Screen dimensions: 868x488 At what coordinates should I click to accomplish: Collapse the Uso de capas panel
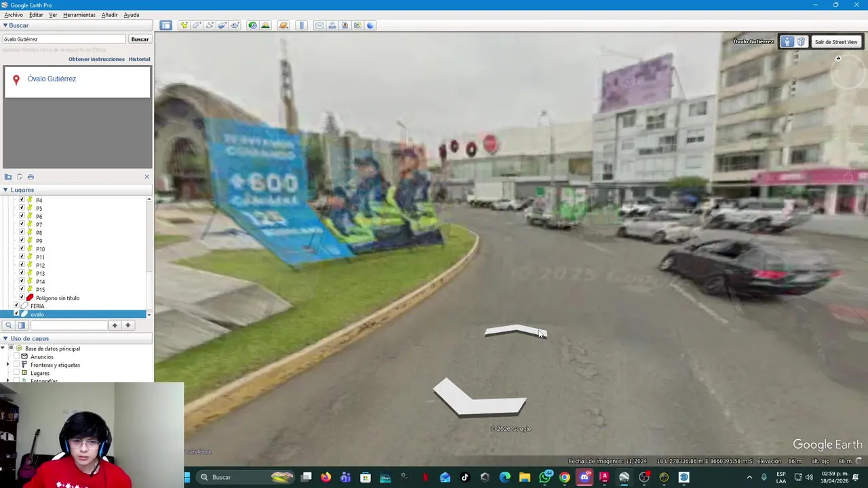tap(5, 338)
